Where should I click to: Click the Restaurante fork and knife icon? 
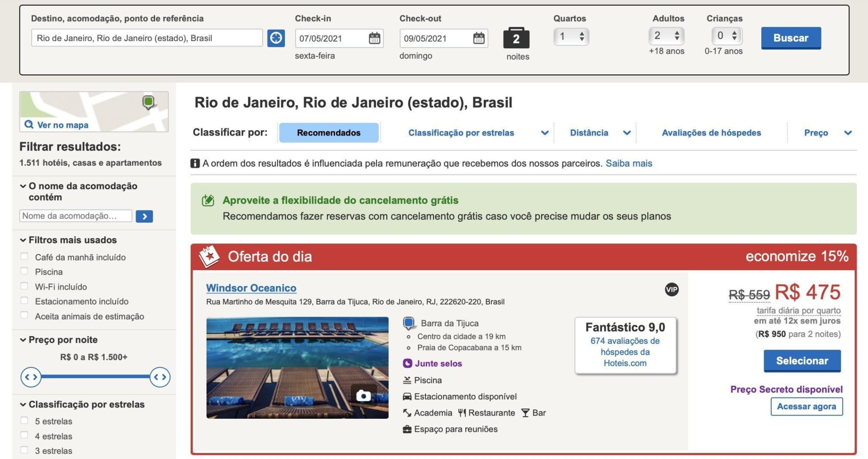[462, 413]
